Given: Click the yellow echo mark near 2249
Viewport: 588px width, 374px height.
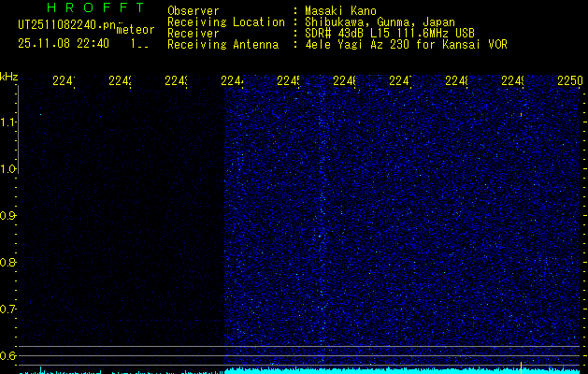Looking at the screenshot, I should coord(522,114).
